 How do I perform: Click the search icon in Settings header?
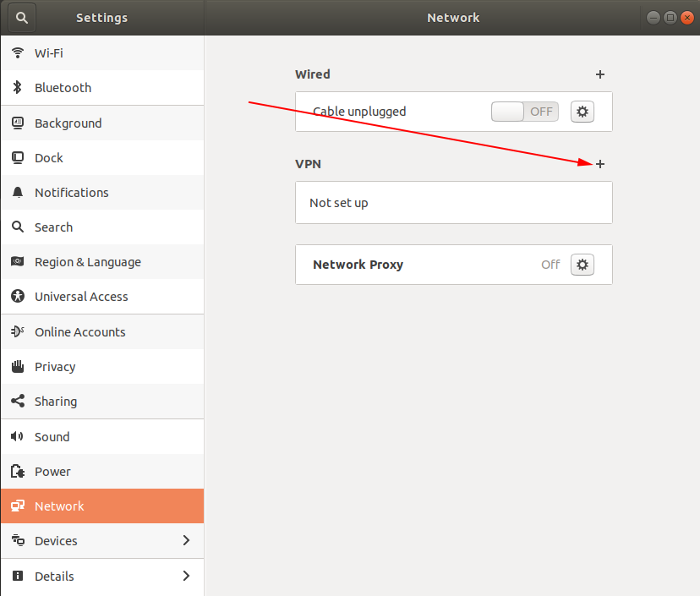22,17
